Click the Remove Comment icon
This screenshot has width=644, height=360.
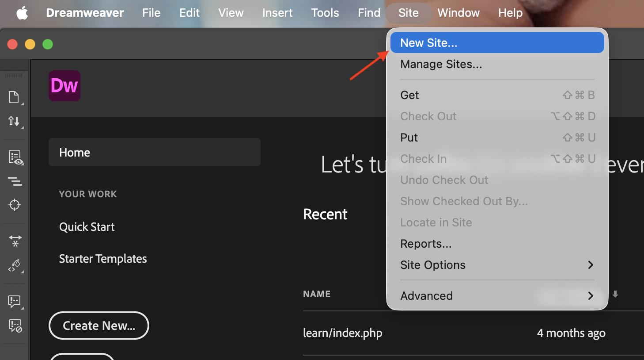click(15, 326)
